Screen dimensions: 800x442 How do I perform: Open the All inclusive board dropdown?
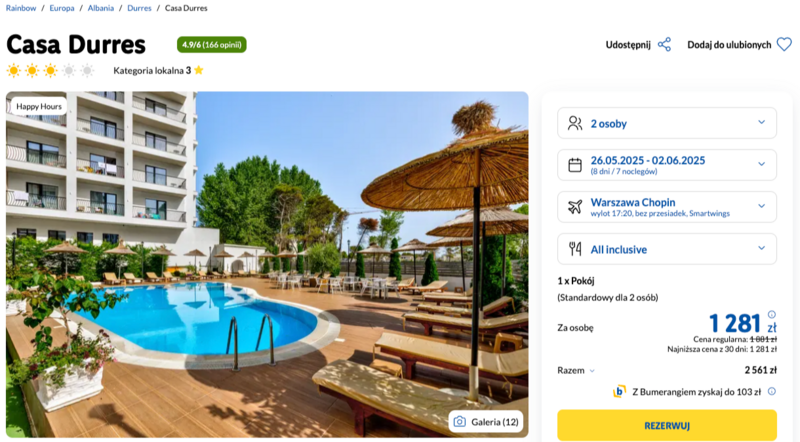(x=667, y=249)
